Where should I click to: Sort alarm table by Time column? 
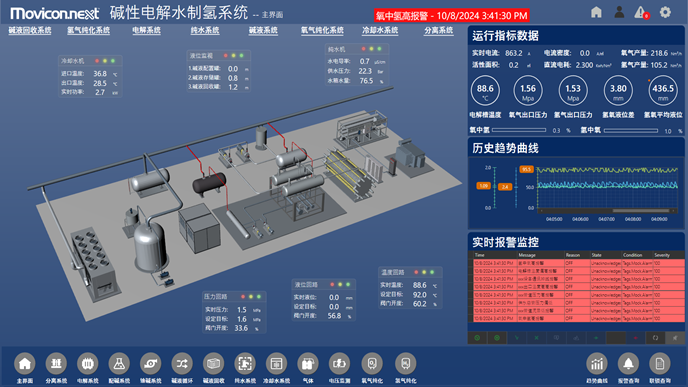click(495, 255)
